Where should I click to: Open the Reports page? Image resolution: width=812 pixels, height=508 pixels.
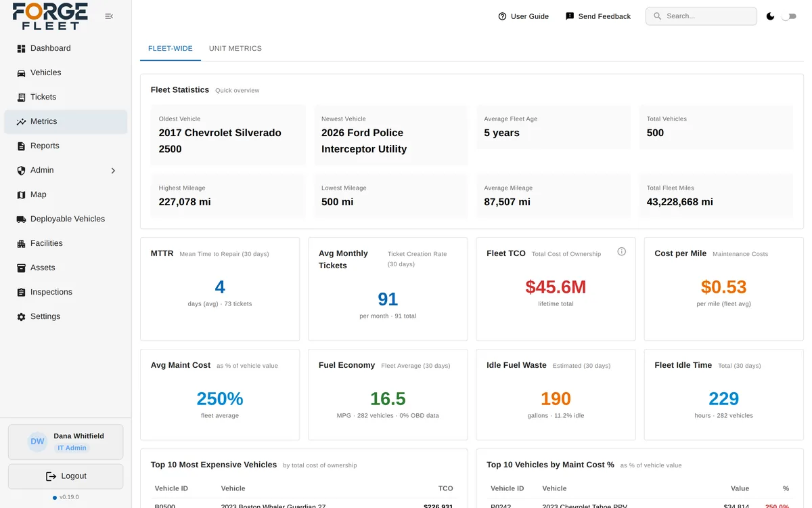coord(66,146)
